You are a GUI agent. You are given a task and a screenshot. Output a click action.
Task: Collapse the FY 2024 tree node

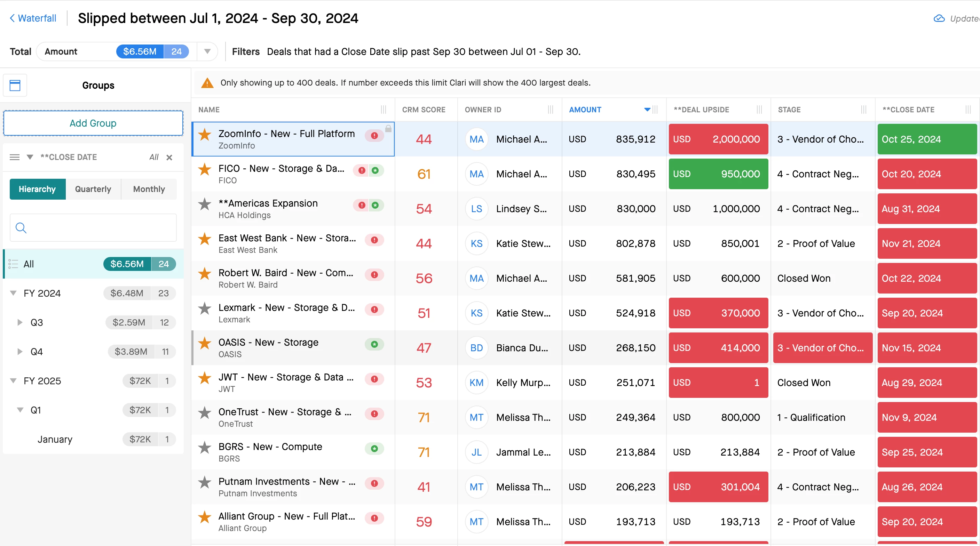pyautogui.click(x=13, y=293)
